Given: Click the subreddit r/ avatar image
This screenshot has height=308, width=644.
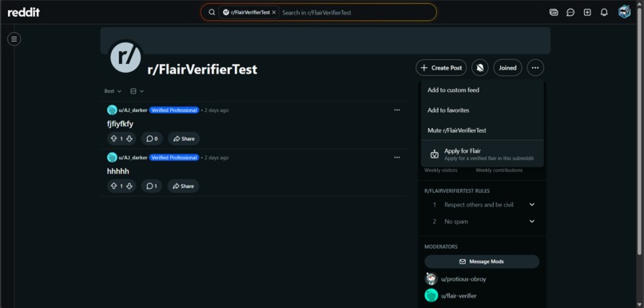Looking at the screenshot, I should pos(125,57).
